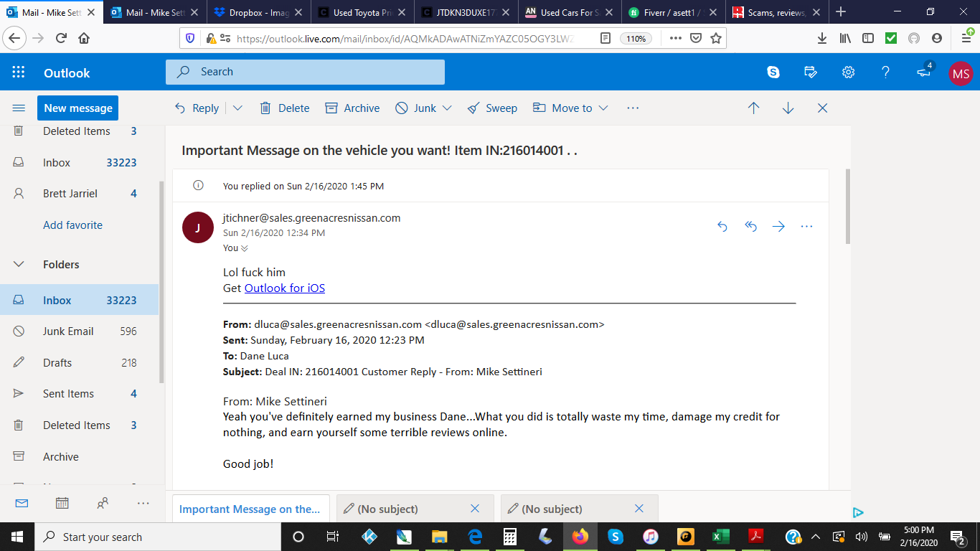Click Reply in the toolbar

197,108
